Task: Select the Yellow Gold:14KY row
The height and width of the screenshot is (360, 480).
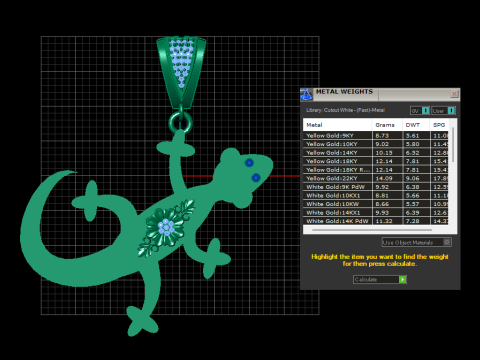Action: pyautogui.click(x=376, y=153)
